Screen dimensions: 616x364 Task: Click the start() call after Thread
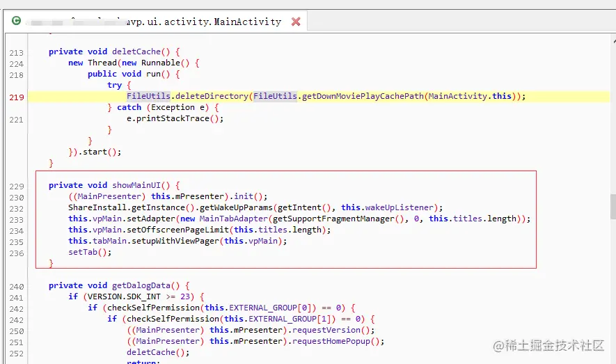tap(100, 152)
